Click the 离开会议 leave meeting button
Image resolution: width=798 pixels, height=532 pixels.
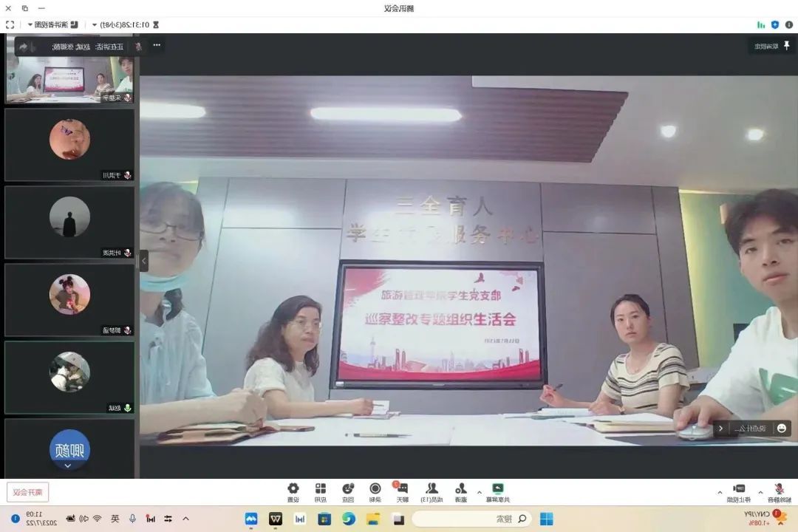27,492
